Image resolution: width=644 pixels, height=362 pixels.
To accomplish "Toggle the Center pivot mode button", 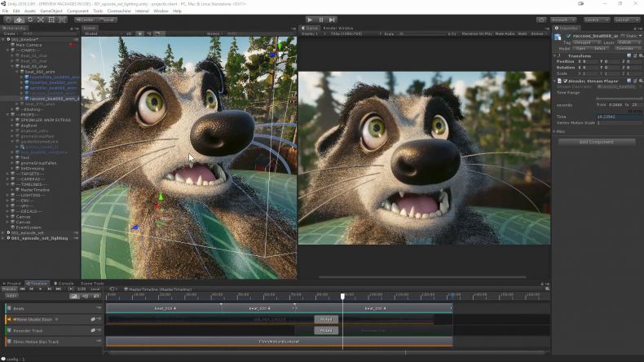I will tap(85, 20).
